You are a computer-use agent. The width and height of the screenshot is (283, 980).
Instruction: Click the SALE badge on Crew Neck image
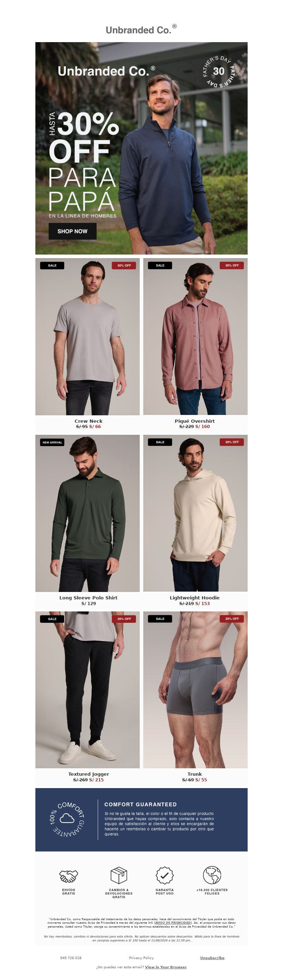[52, 266]
